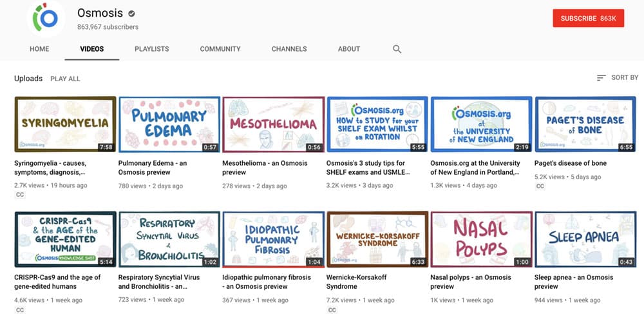The image size is (644, 314).
Task: Open the Idiopathic Pulmonary Fibrosis thumbnail
Action: (x=274, y=239)
